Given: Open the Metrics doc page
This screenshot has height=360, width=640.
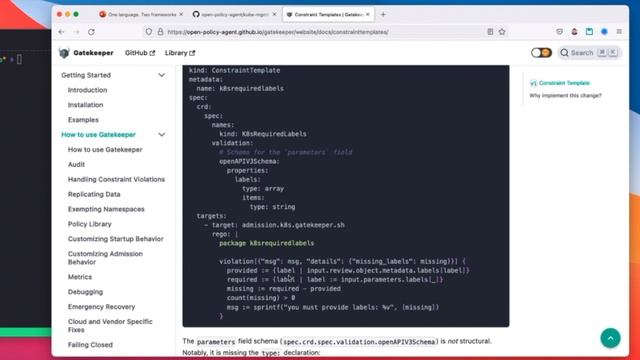Looking at the screenshot, I should coord(80,277).
